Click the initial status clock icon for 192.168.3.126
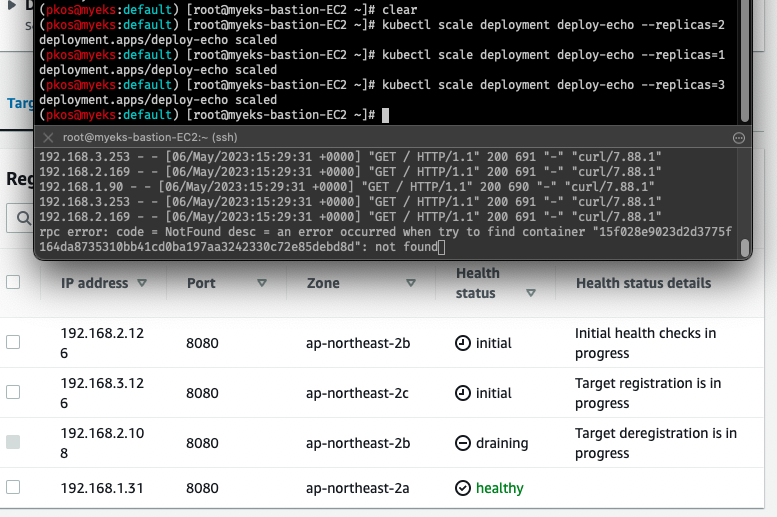 pos(462,393)
